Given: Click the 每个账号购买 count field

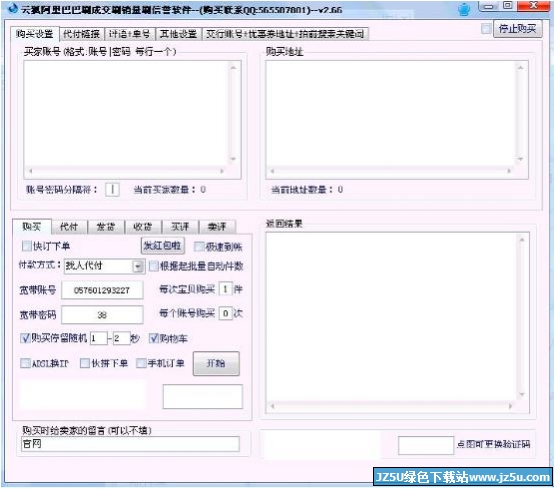Looking at the screenshot, I should 225,313.
